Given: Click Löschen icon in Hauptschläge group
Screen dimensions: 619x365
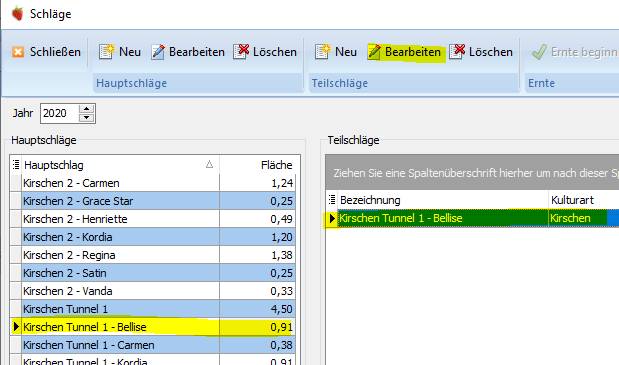Looking at the screenshot, I should (x=241, y=51).
